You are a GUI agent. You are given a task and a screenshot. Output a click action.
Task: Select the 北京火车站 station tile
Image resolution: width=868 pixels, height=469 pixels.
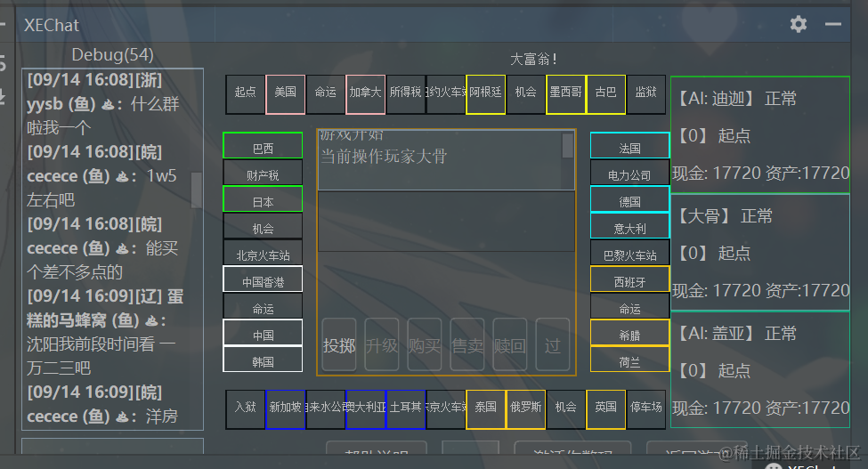point(263,252)
